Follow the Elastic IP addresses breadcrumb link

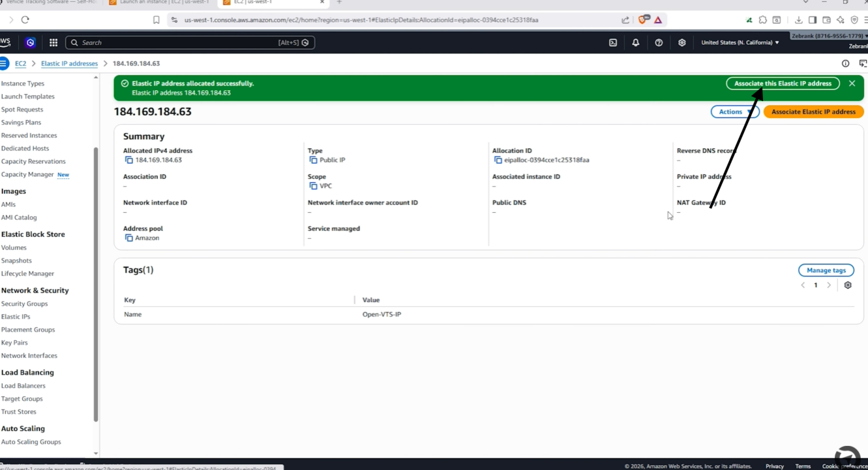(69, 63)
